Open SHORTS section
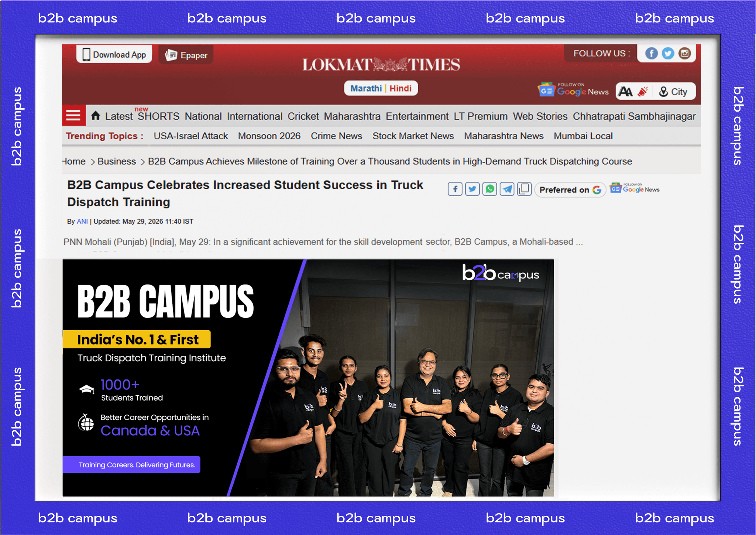Image resolution: width=756 pixels, height=535 pixels. click(158, 116)
